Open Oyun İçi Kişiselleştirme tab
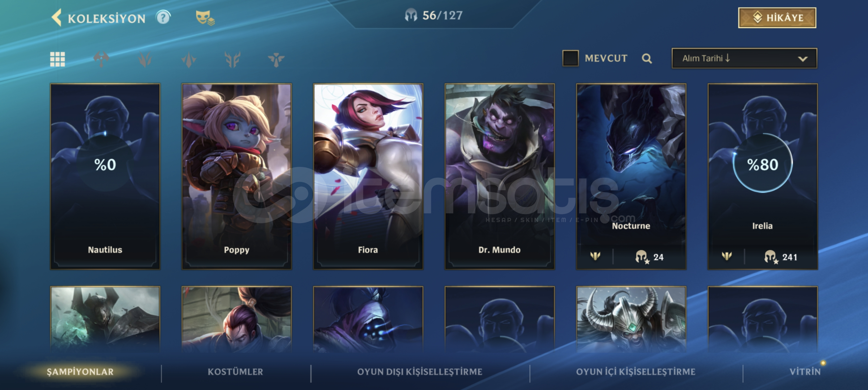The height and width of the screenshot is (390, 868). (x=636, y=372)
